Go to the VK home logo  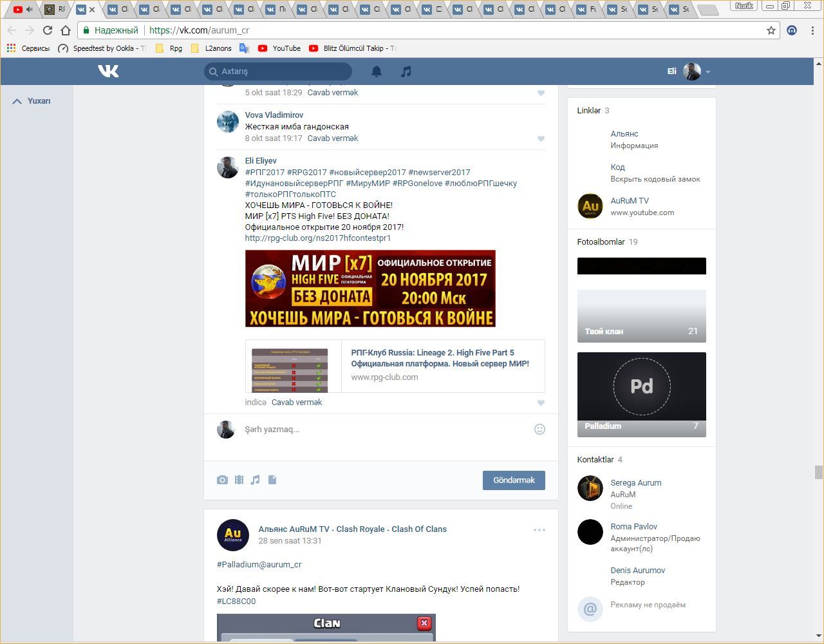108,71
